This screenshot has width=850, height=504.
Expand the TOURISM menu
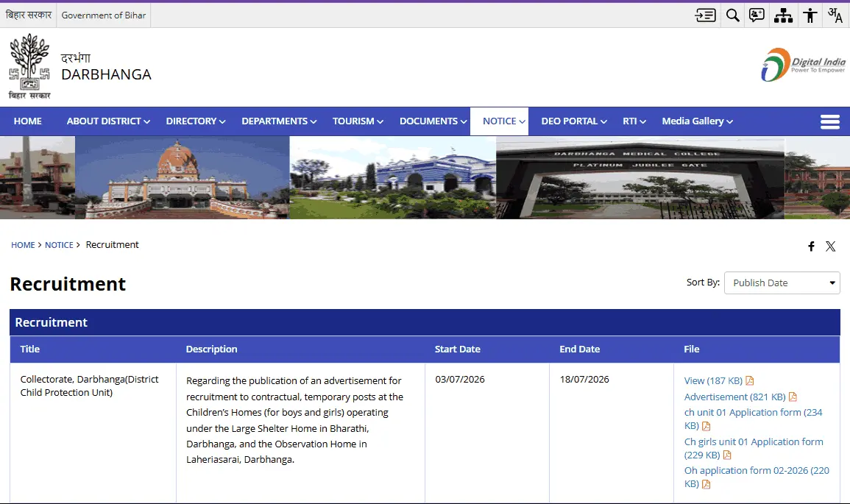358,121
